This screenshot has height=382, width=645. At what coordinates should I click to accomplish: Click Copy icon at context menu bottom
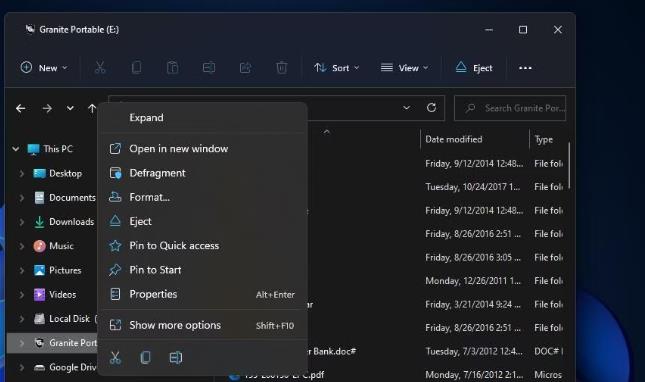pyautogui.click(x=145, y=357)
